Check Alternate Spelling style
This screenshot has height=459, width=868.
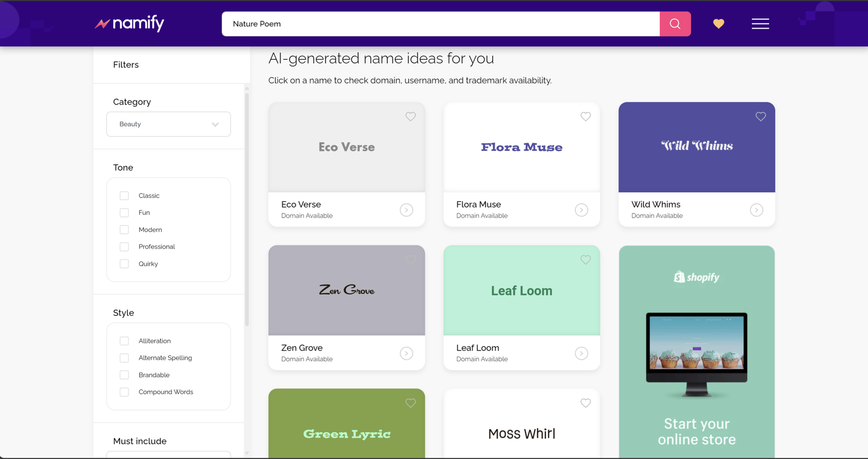pos(124,358)
